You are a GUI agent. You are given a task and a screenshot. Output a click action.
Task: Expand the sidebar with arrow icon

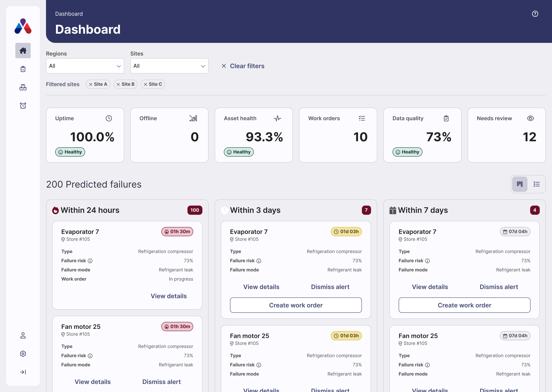23,372
